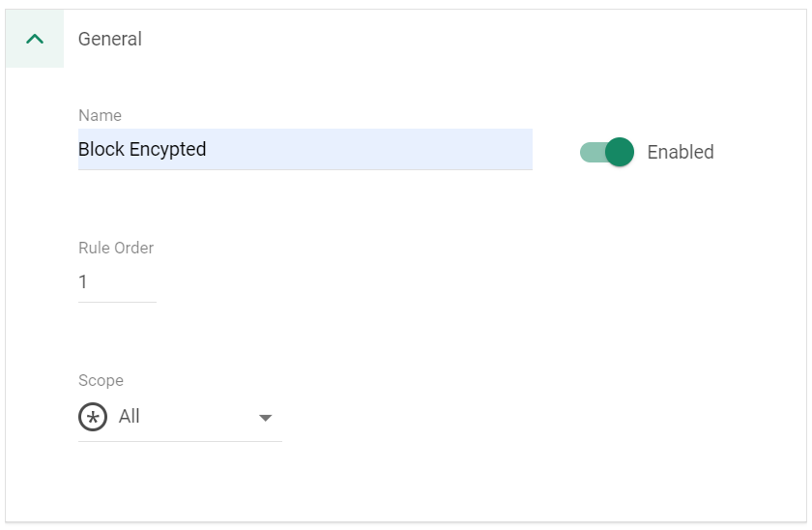Click the Enabled label text

681,152
